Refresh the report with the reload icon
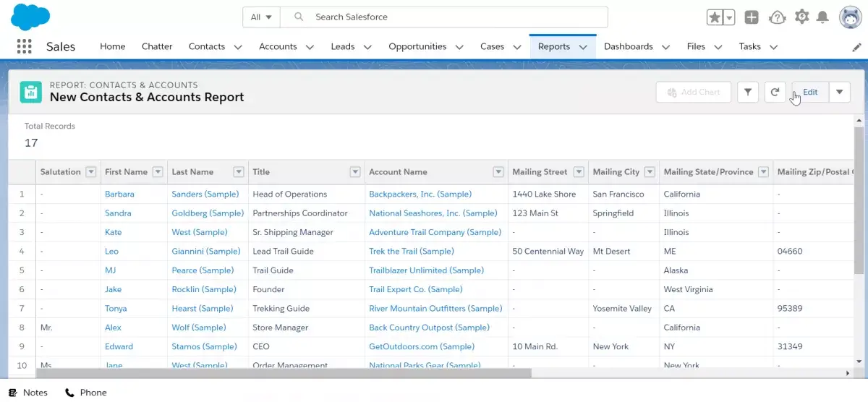 775,92
